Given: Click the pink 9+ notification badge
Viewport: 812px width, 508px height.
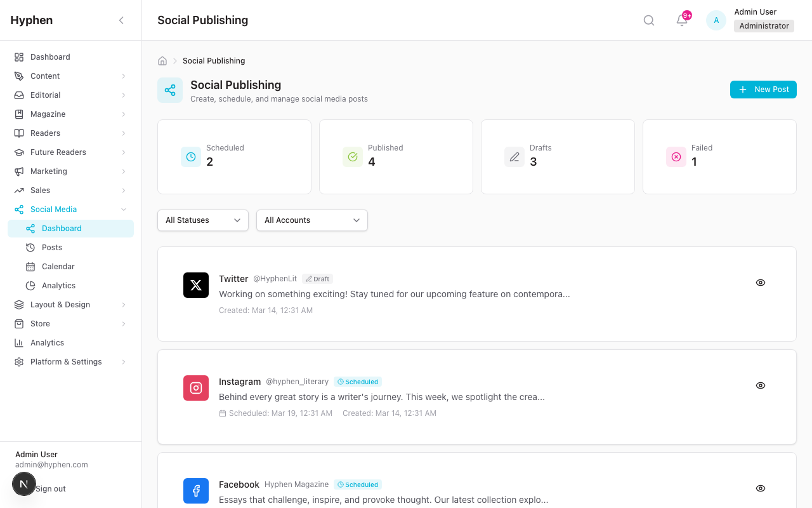Looking at the screenshot, I should (x=687, y=14).
